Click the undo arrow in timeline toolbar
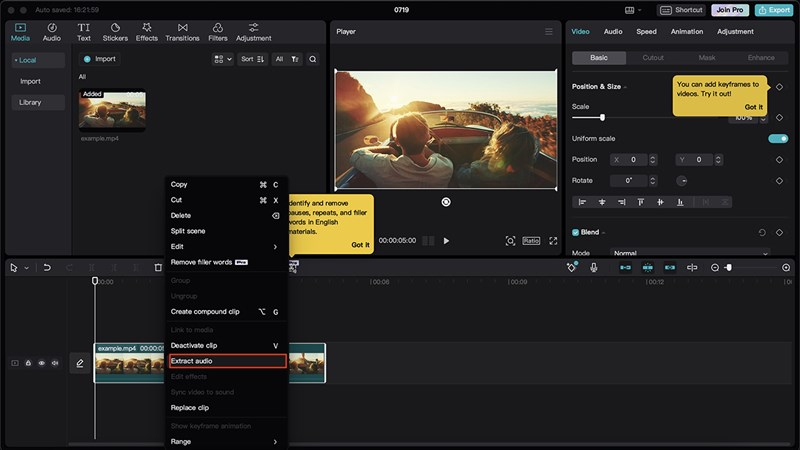800x450 pixels. (46, 267)
